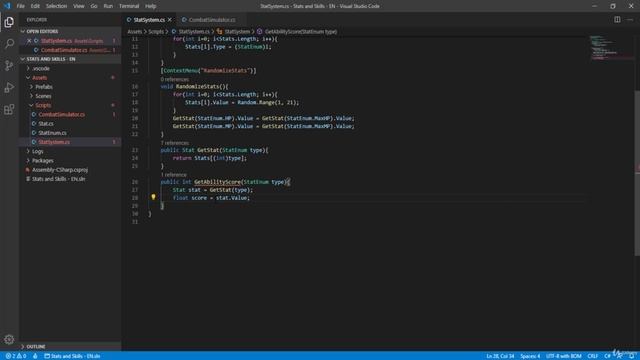Click the Assets breadcrumb segment
The height and width of the screenshot is (360, 640).
134,31
